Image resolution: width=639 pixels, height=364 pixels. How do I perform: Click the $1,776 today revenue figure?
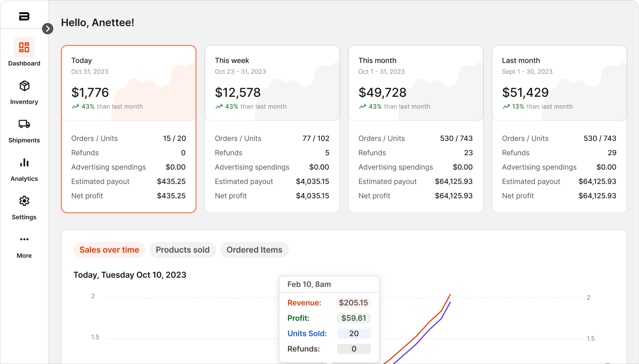[x=90, y=93]
